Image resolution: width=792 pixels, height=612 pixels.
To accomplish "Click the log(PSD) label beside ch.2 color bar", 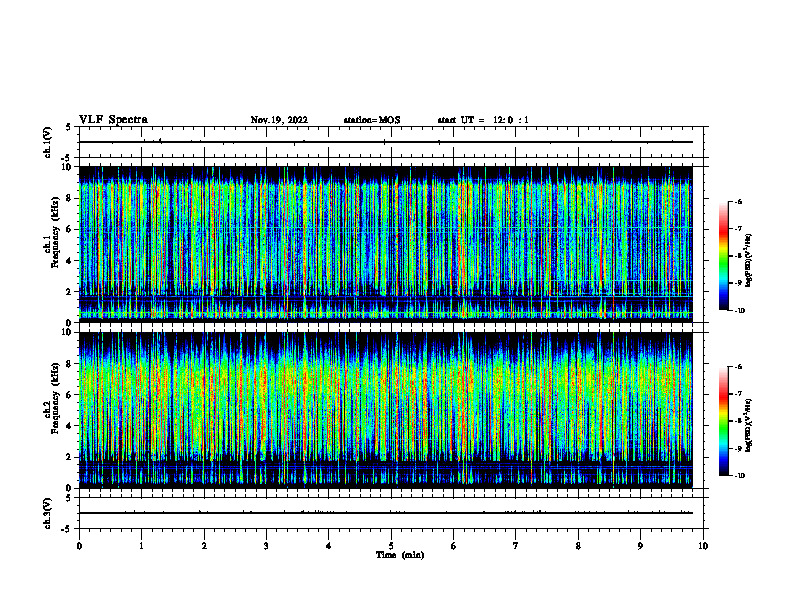I will [749, 425].
